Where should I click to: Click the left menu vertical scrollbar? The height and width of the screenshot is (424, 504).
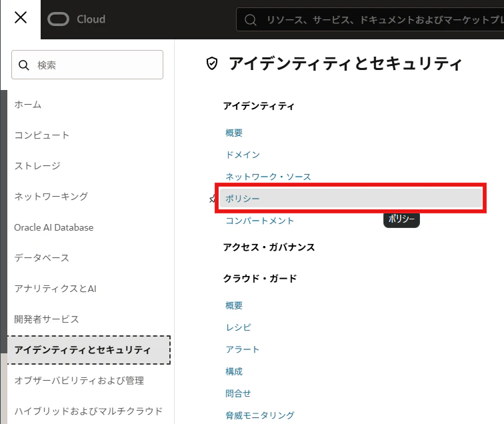3,222
